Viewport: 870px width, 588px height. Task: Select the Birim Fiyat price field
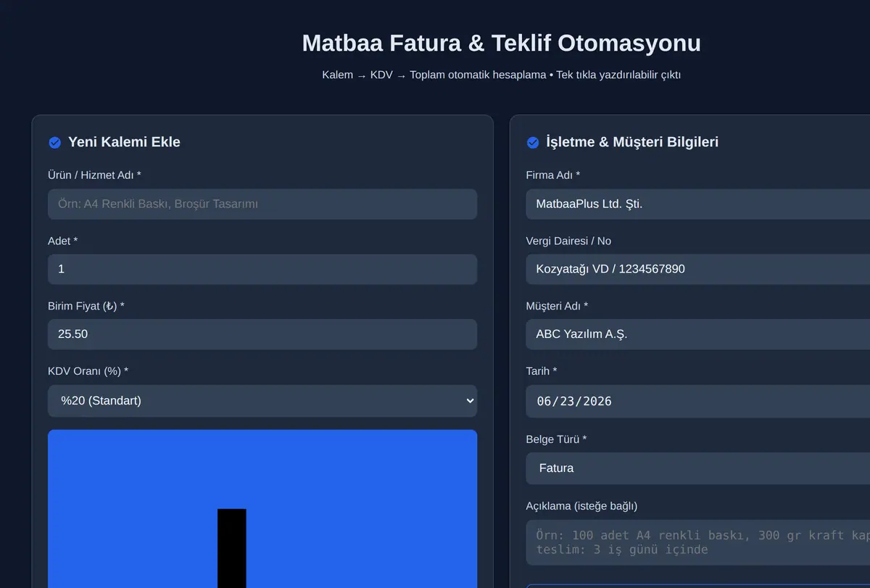point(262,334)
